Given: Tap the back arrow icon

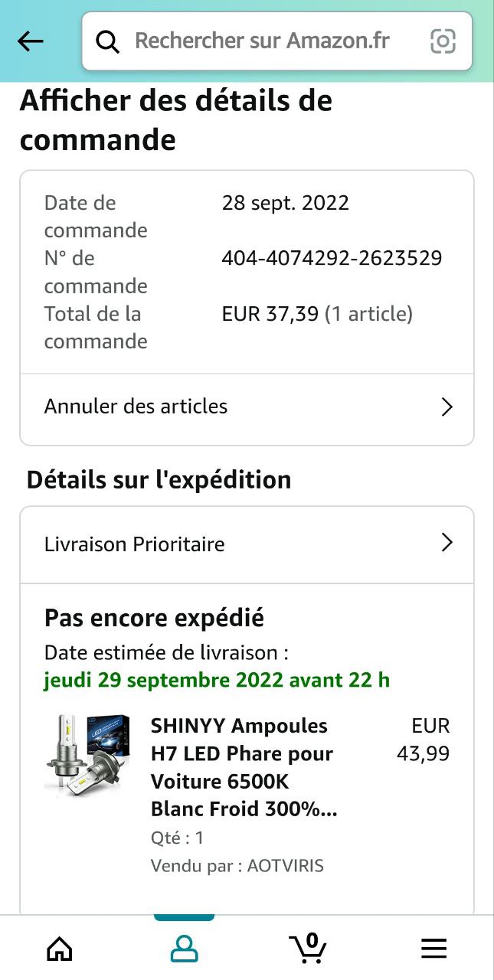Looking at the screenshot, I should click(x=31, y=41).
